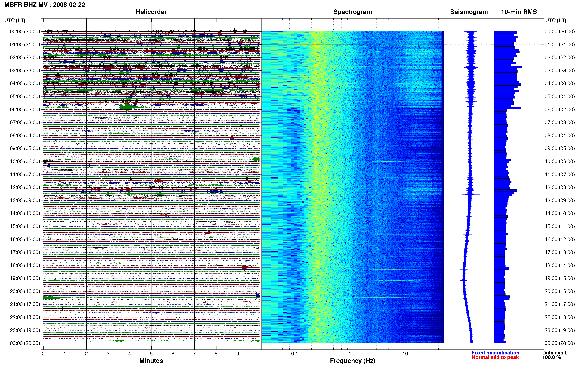Click the '5' tick on the Minutes axis
588x368 pixels.
coord(151,354)
